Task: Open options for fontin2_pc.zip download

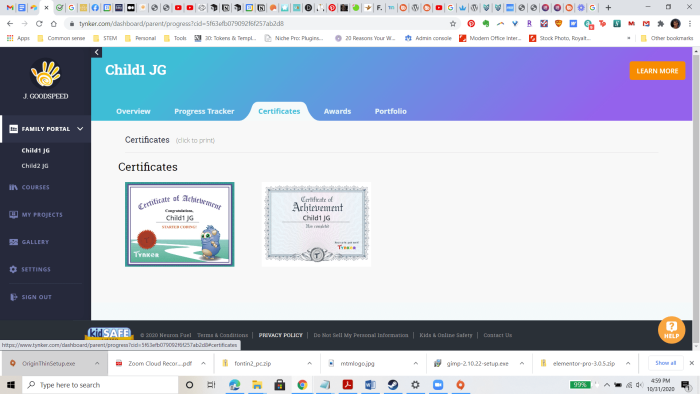Action: pyautogui.click(x=309, y=364)
